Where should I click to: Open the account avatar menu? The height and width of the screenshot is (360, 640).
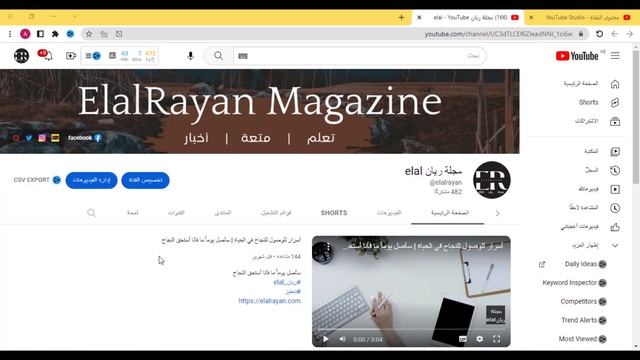point(21,56)
